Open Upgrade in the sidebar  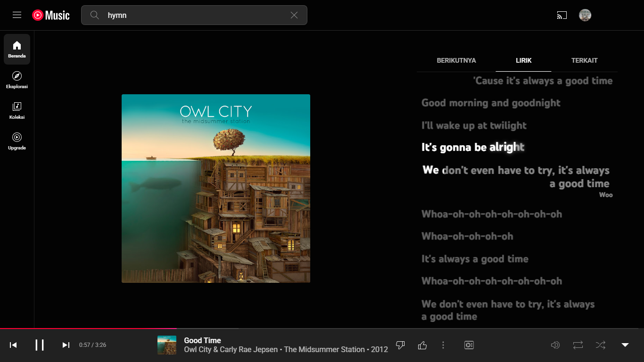pyautogui.click(x=17, y=141)
